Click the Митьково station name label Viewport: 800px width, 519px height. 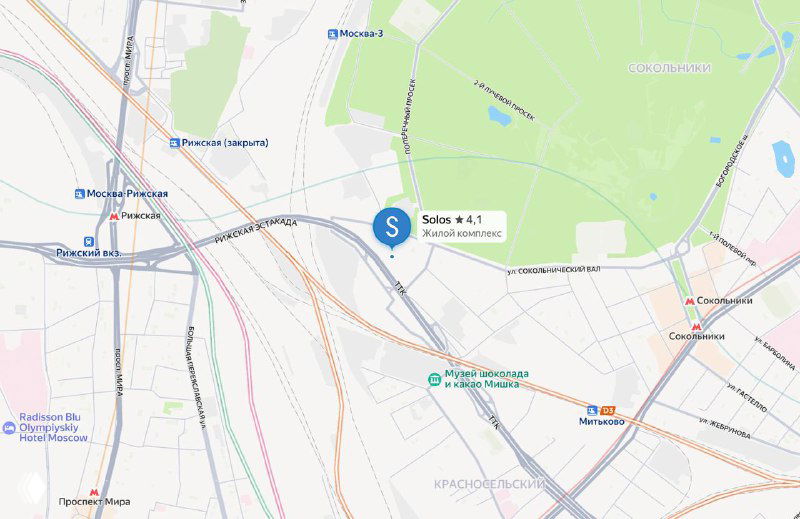tap(602, 422)
